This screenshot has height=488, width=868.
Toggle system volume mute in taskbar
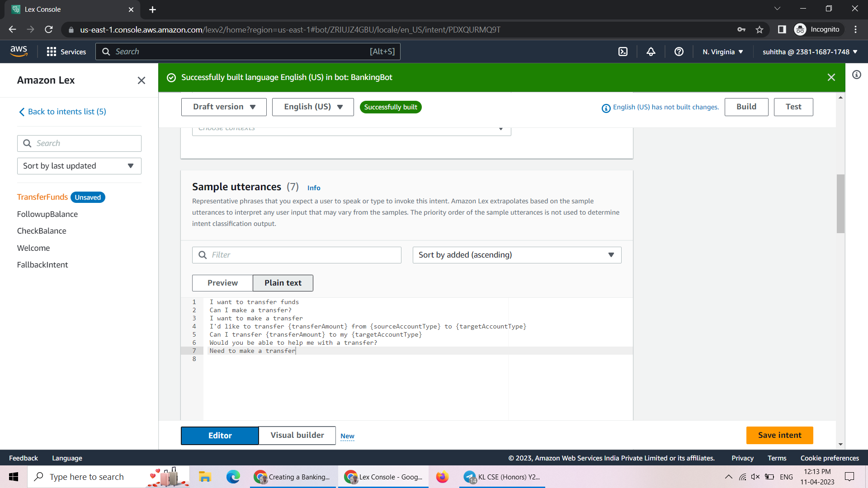point(756,477)
